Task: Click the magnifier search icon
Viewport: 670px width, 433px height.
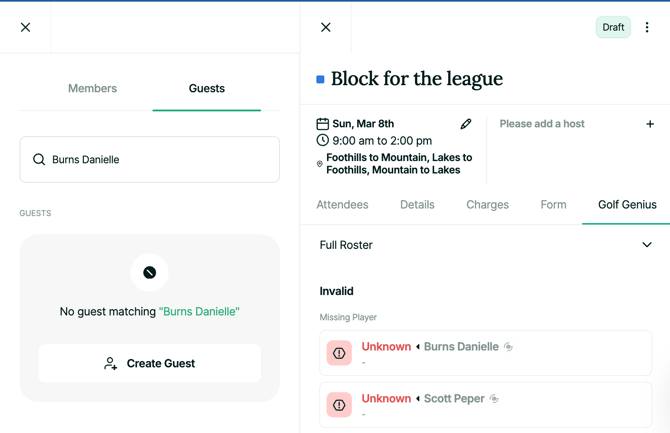Action: coord(39,160)
